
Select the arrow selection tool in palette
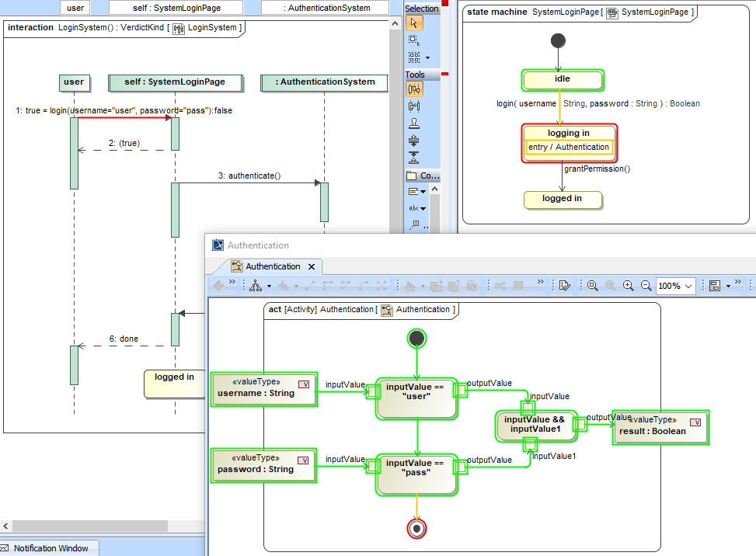tap(414, 23)
